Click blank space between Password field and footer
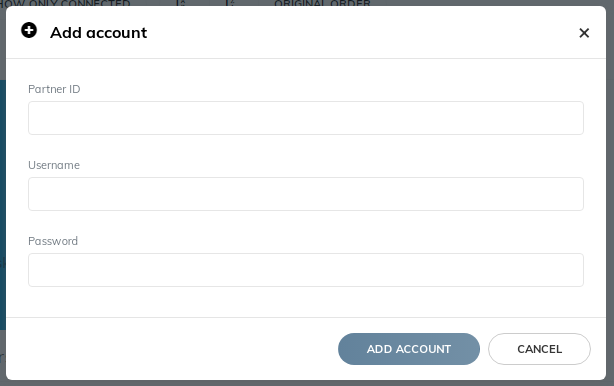Screen dimensions: 614x386 tap(306, 302)
